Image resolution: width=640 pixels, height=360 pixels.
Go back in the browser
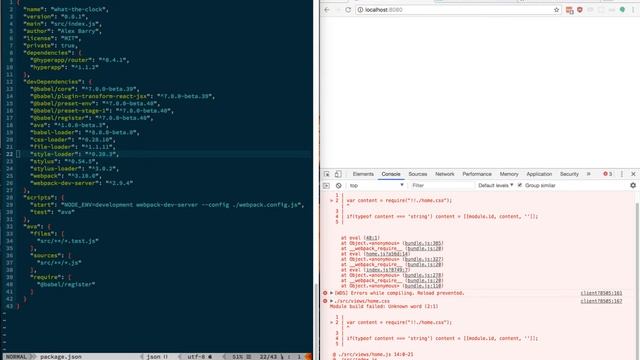(x=327, y=10)
